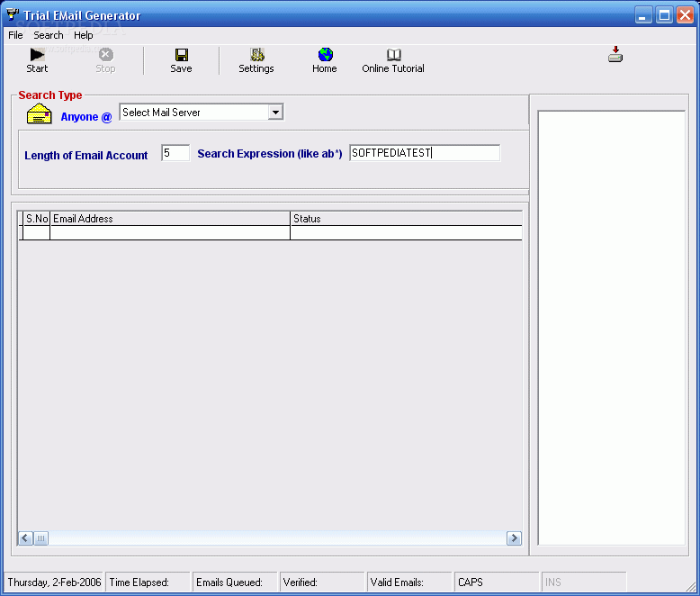Image resolution: width=700 pixels, height=596 pixels.
Task: Click the white list panel on the right
Action: click(611, 328)
